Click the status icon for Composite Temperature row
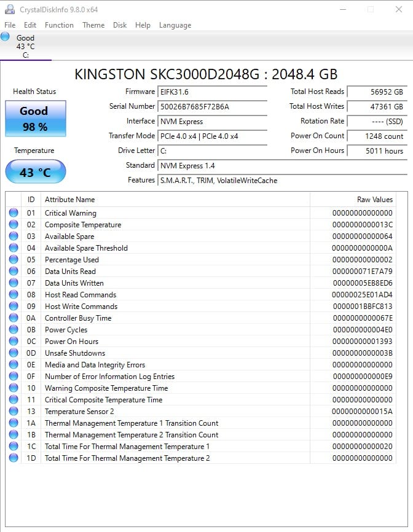This screenshot has height=532, width=413. 14,224
